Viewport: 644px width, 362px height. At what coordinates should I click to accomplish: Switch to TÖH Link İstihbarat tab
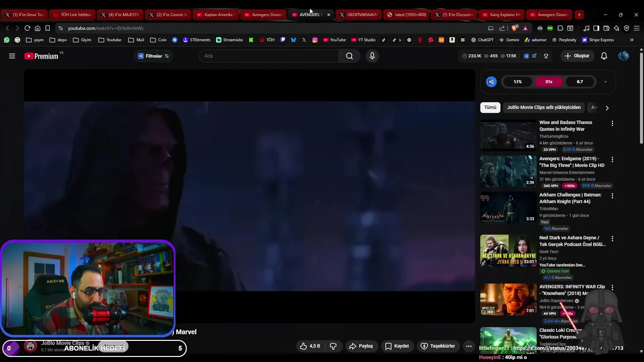72,15
